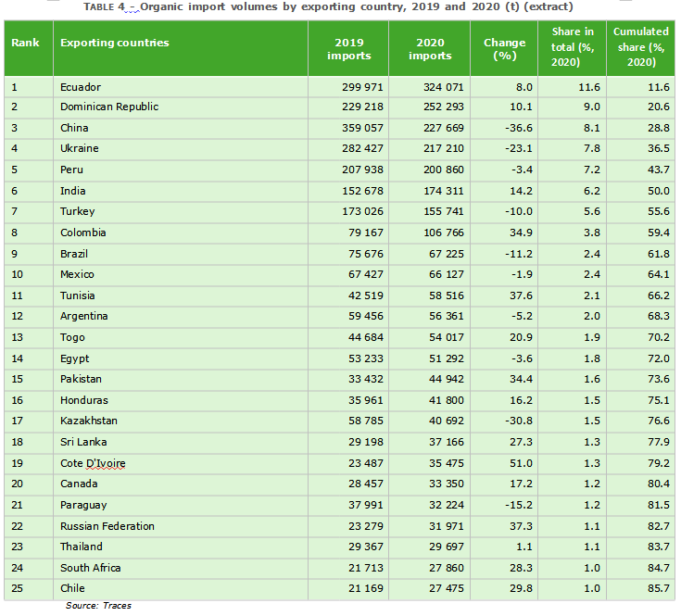Select the Ecuador country cell
Viewport: 681px width, 616px height.
tap(181, 87)
